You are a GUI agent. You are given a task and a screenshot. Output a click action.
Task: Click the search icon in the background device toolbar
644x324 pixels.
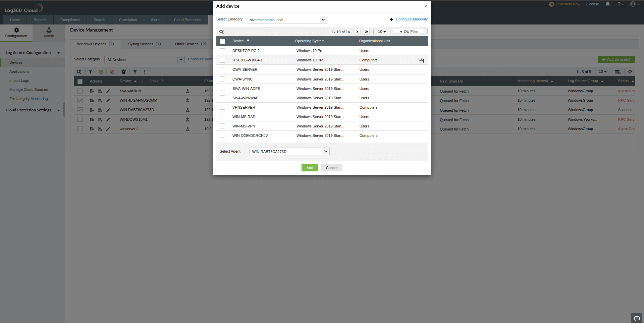point(79,72)
